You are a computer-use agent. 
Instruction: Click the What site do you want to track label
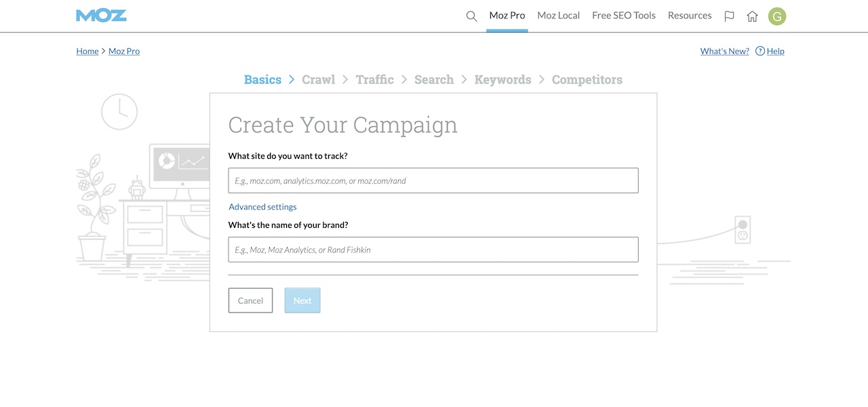[288, 156]
